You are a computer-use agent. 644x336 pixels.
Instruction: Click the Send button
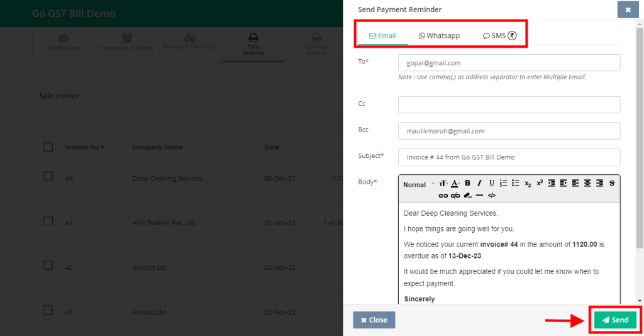[x=615, y=320]
